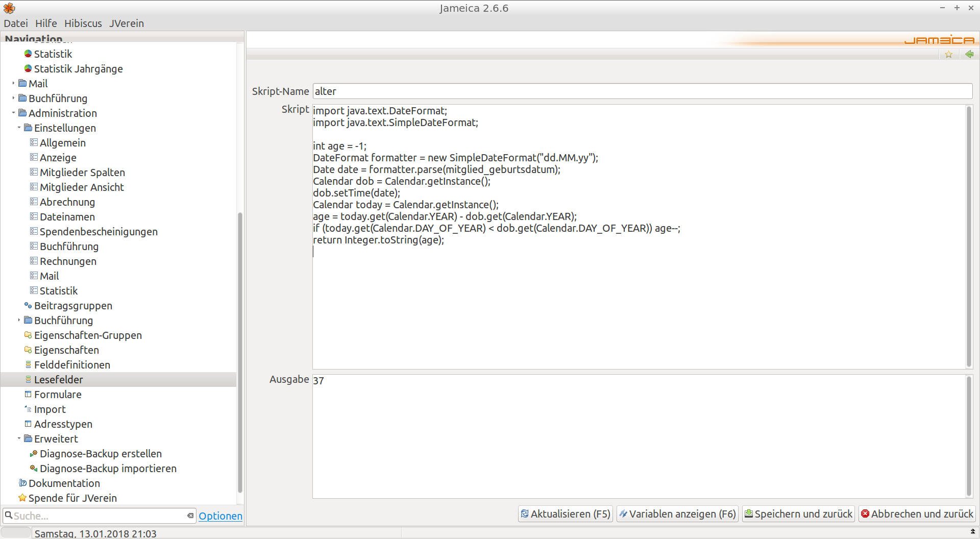Open the Hibiscus menu
The width and height of the screenshot is (980, 539).
coord(83,23)
